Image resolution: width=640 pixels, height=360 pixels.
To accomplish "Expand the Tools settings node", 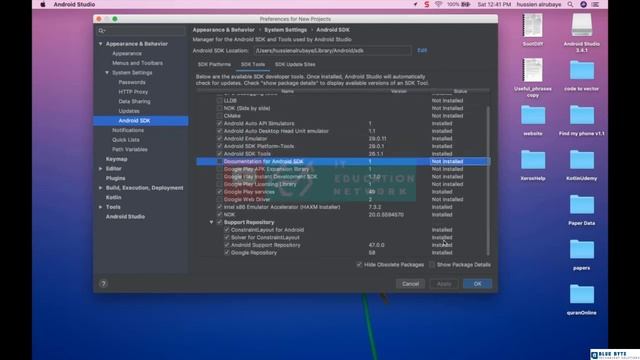I will (100, 207).
